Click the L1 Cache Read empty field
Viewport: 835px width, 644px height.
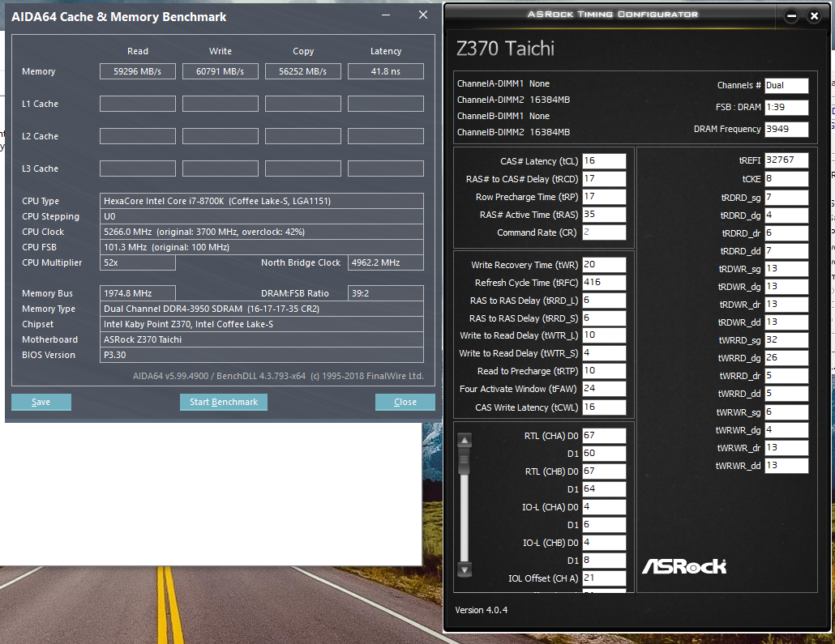point(137,104)
